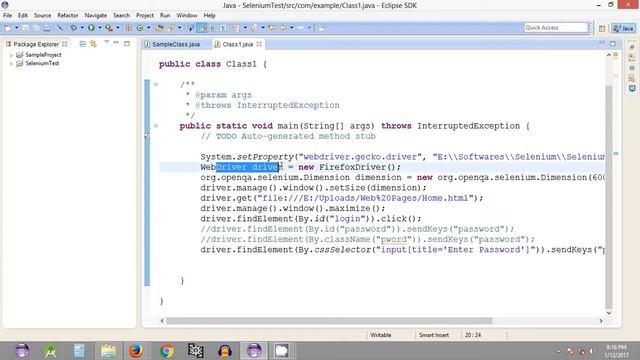The image size is (640, 360).
Task: Click the Smart Insert status entry
Action: coord(434,335)
